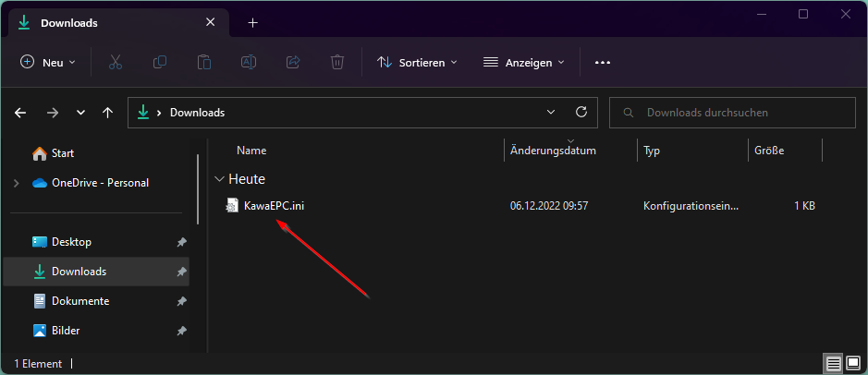Viewport: 868px width, 375px height.
Task: Open the Anzeigen view menu
Action: 523,63
